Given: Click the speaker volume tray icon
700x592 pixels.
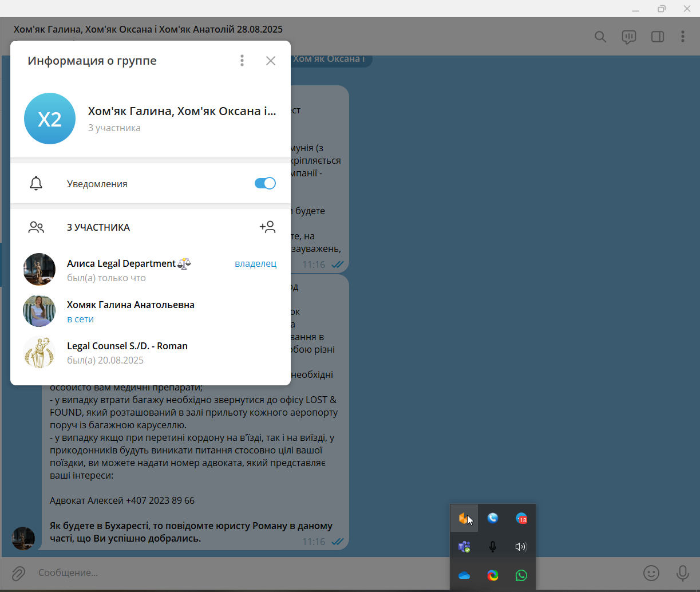Looking at the screenshot, I should (521, 547).
